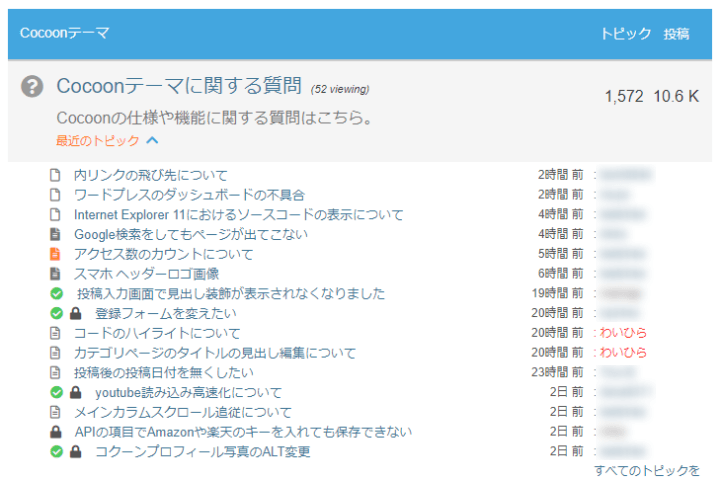Viewport: 720px width, 480px height.
Task: Click lock icon beside 登録フォームを変えたい
Action: click(x=75, y=313)
